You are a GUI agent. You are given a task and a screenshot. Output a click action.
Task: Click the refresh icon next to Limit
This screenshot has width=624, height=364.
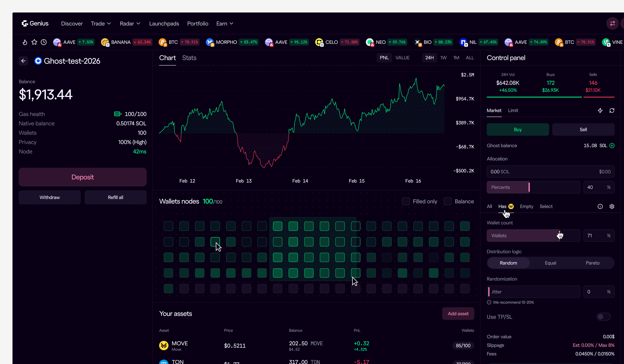[x=612, y=110]
